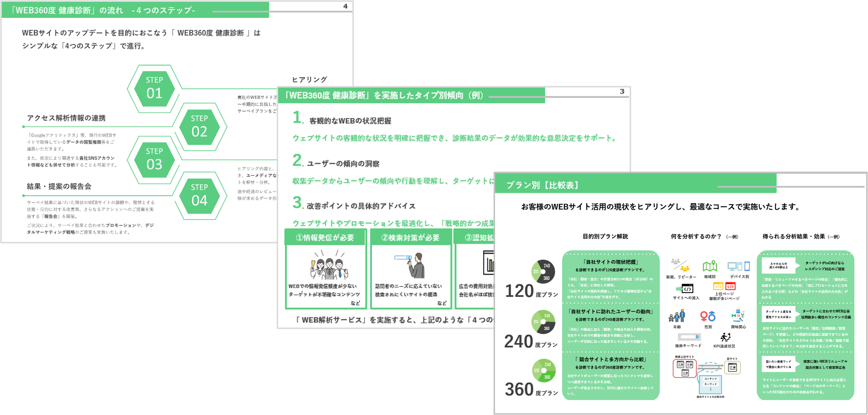Click the STEP 01 hexagon
The height and width of the screenshot is (415, 868).
[x=154, y=88]
